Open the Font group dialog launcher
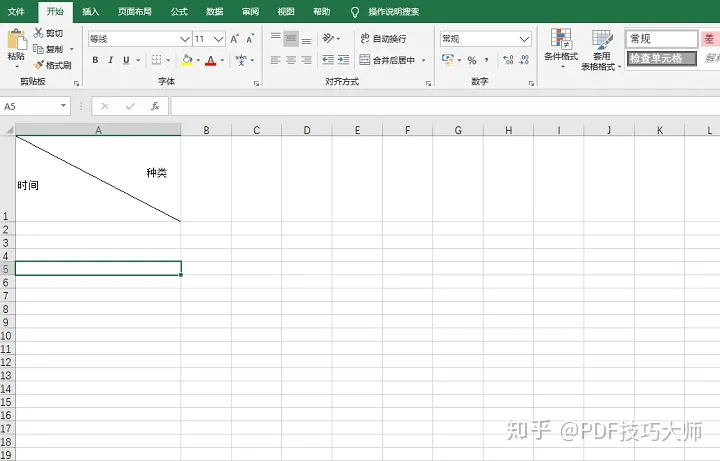Viewport: 720px width, 461px height. click(x=256, y=83)
